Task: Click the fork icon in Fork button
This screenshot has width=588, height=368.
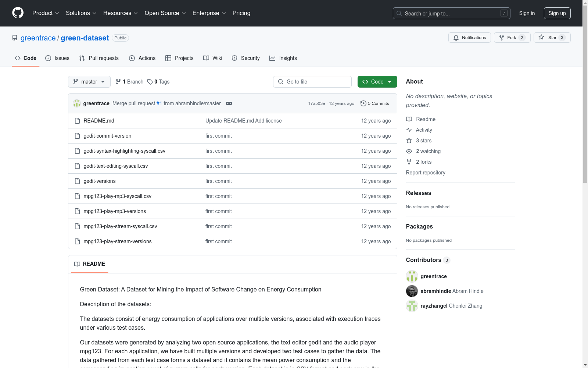Action: (502, 38)
